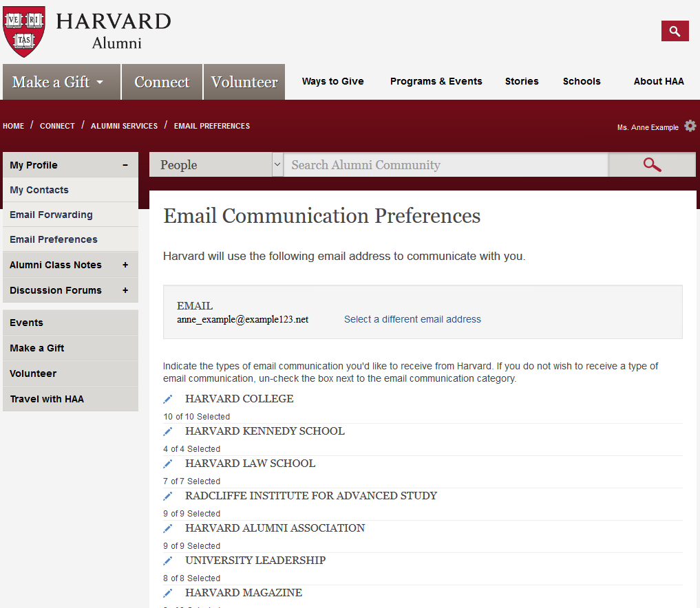This screenshot has width=700, height=608.
Task: Edit Harvard Law School pencil icon
Action: pyautogui.click(x=168, y=464)
